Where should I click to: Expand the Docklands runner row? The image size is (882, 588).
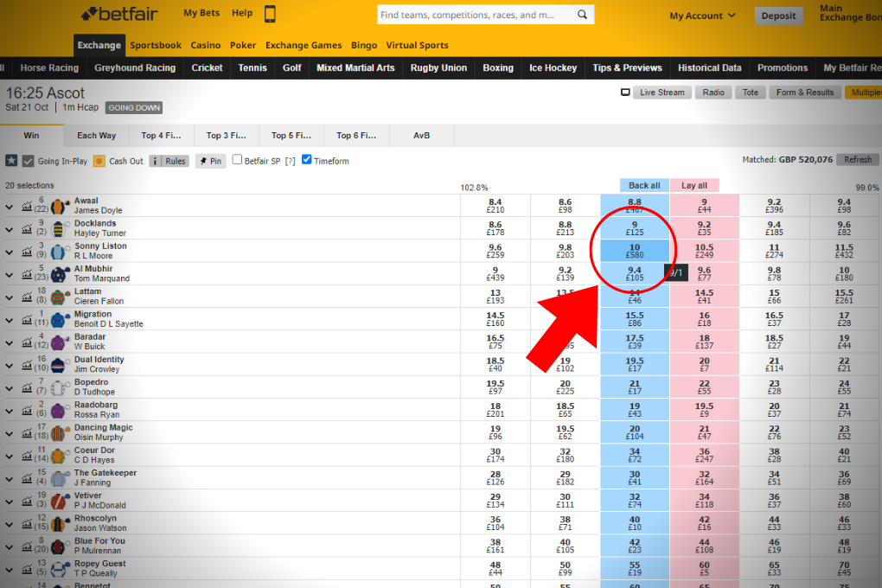point(9,228)
